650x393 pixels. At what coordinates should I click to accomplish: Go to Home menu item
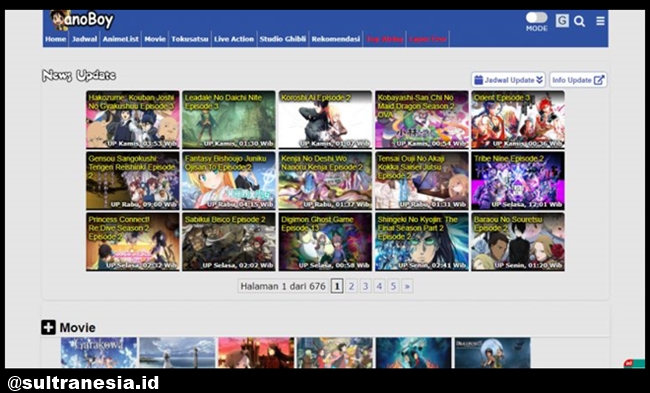coord(56,39)
